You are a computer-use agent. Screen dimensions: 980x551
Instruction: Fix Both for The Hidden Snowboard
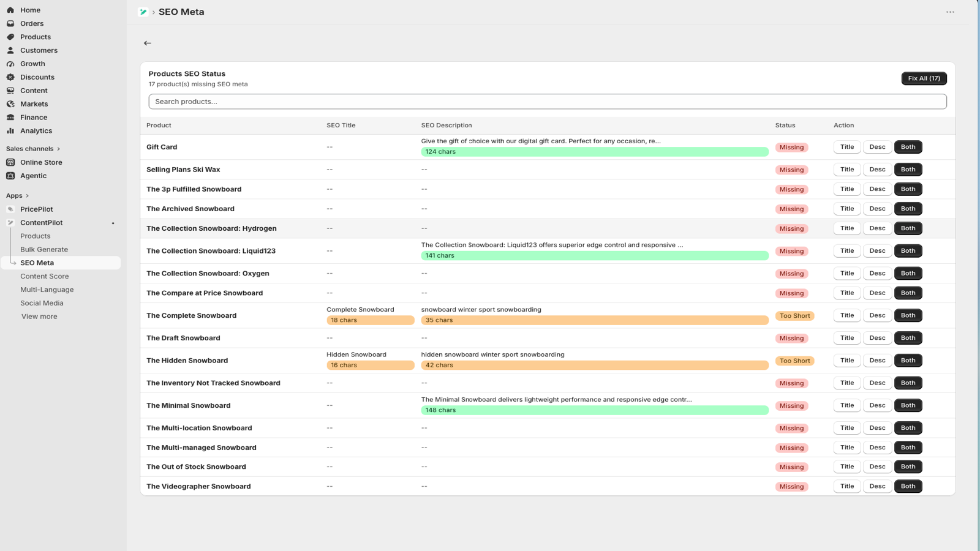pos(908,361)
